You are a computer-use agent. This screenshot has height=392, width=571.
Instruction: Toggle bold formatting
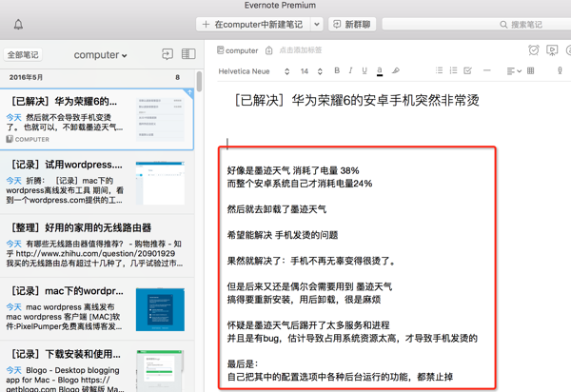pos(337,70)
